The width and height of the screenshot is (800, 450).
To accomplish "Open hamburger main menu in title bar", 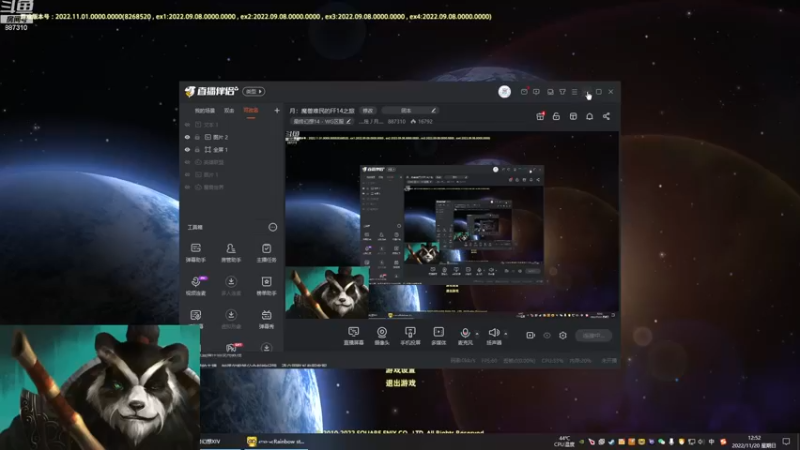I will [574, 92].
